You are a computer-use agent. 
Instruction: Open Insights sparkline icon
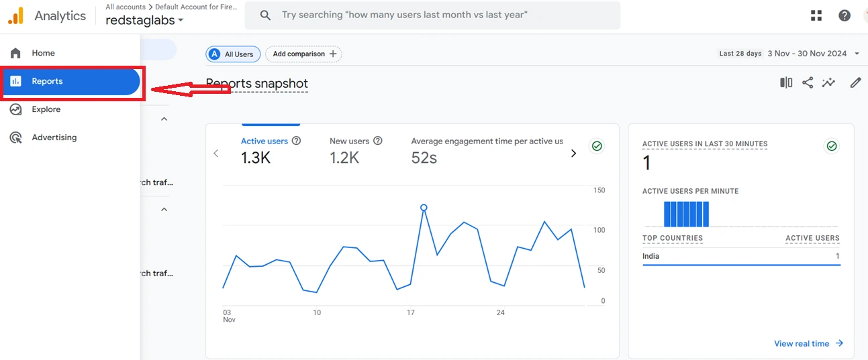click(829, 82)
